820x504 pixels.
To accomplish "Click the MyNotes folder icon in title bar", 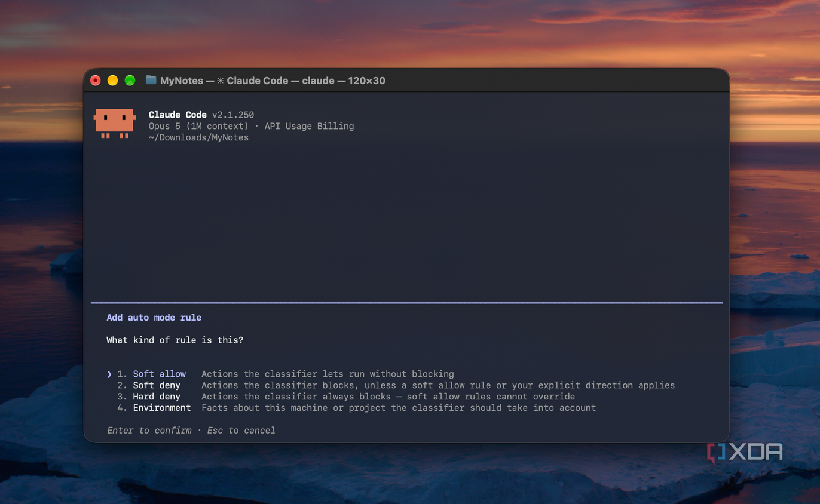I will pos(151,80).
